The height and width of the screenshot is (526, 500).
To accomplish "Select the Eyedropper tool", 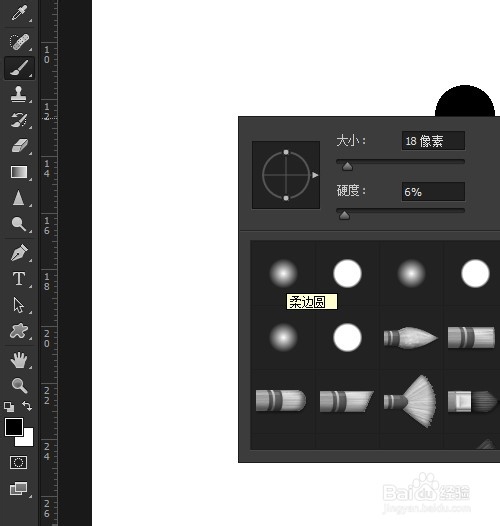I will pos(19,14).
